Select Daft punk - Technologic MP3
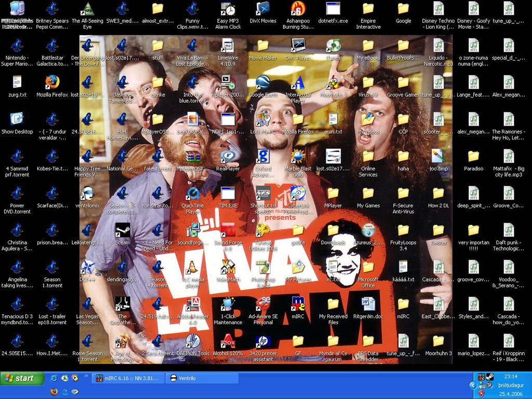The image size is (532, 399). 509,237
